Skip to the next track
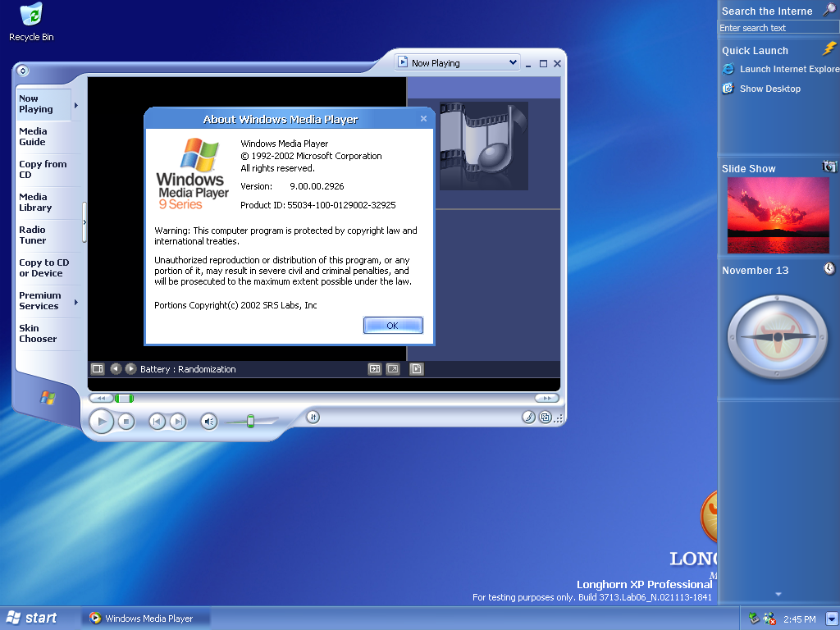840x630 pixels. 178,422
